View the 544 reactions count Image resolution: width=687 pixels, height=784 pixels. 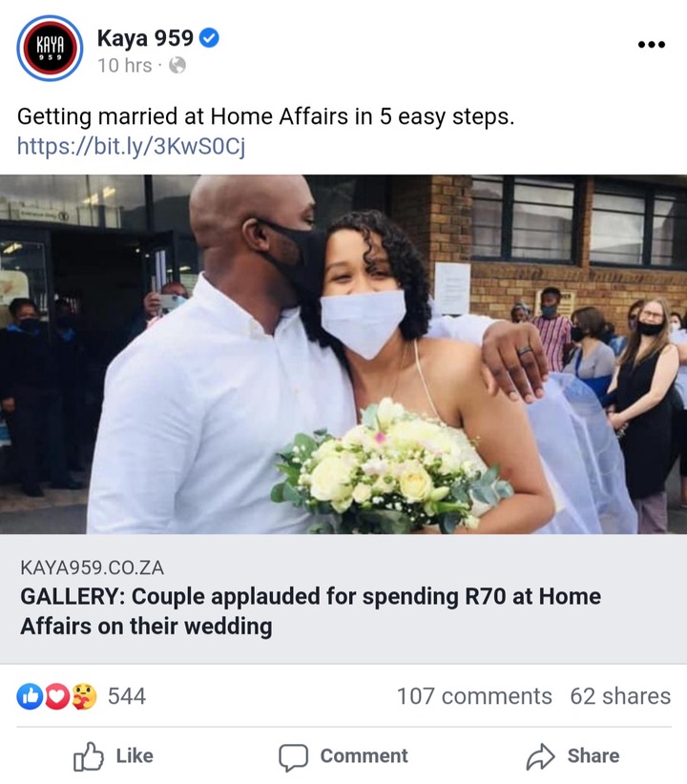tap(127, 696)
